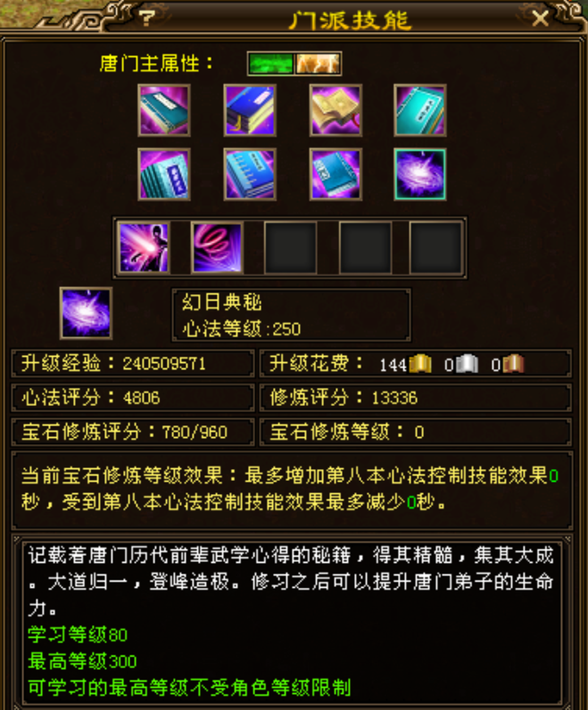This screenshot has height=710, width=588.
Task: Select the dark blue book with gold tassel
Action: (x=250, y=111)
